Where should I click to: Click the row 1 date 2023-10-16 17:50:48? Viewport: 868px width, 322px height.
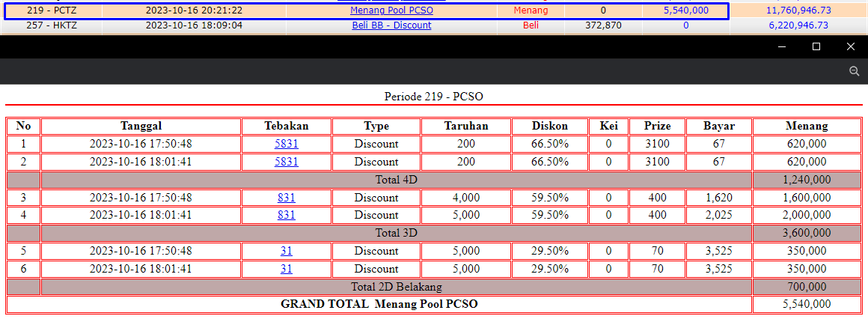pos(141,144)
